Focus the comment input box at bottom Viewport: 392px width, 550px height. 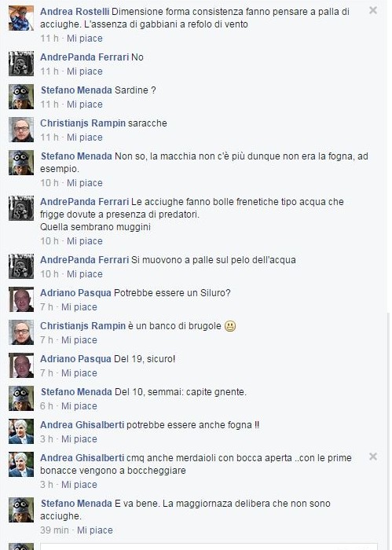[x=209, y=547]
